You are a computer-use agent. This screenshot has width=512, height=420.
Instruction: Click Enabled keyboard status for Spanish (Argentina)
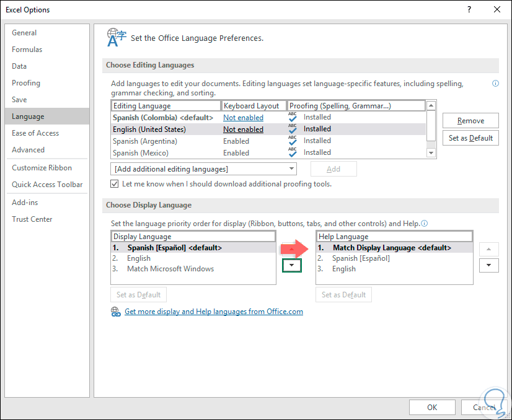(236, 141)
